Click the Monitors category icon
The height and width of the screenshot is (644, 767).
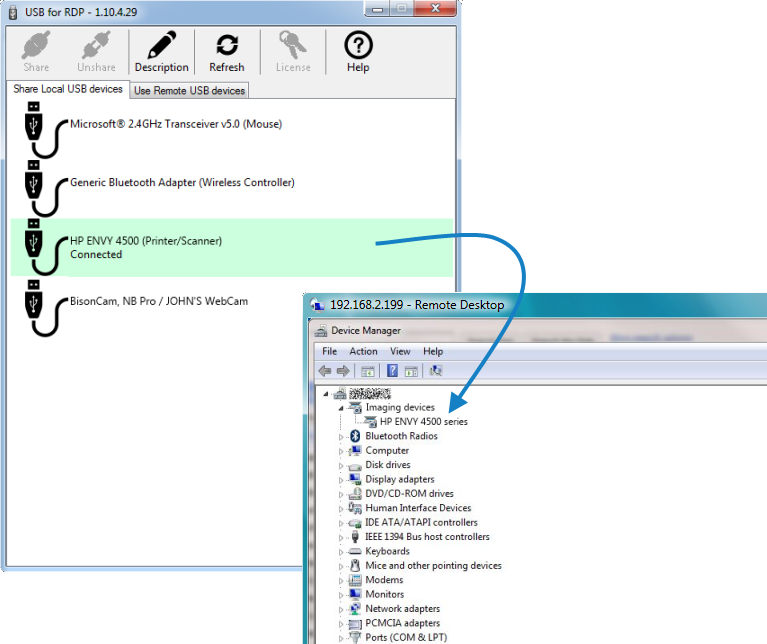[355, 594]
